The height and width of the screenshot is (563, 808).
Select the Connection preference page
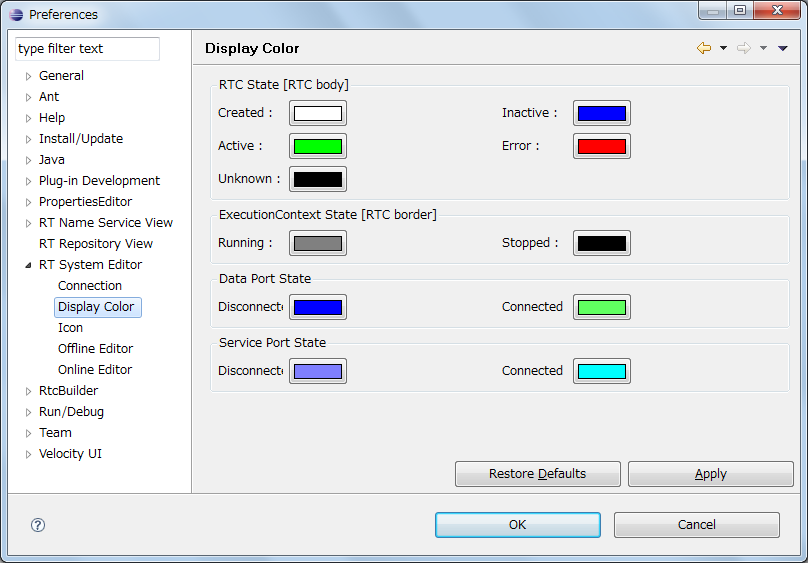click(90, 286)
